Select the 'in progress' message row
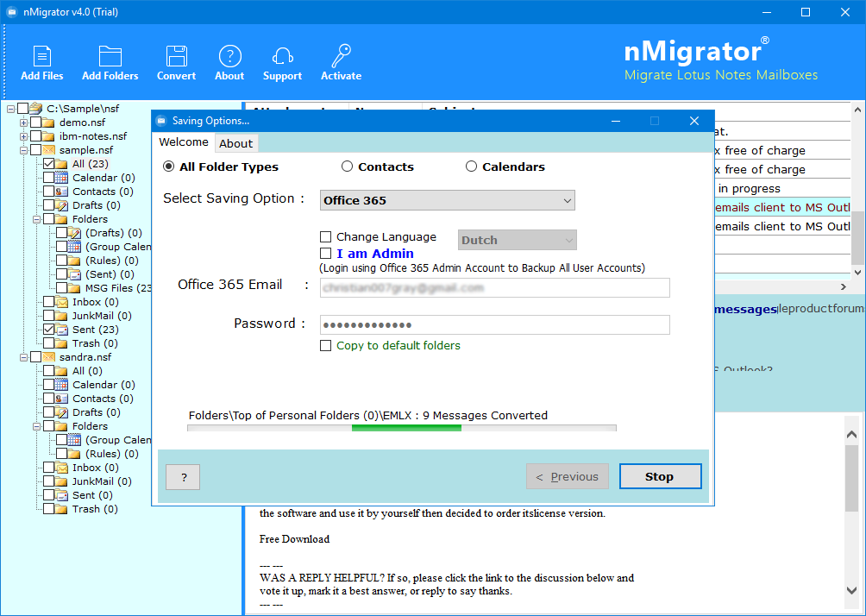Viewport: 866px width, 616px height. [781, 188]
